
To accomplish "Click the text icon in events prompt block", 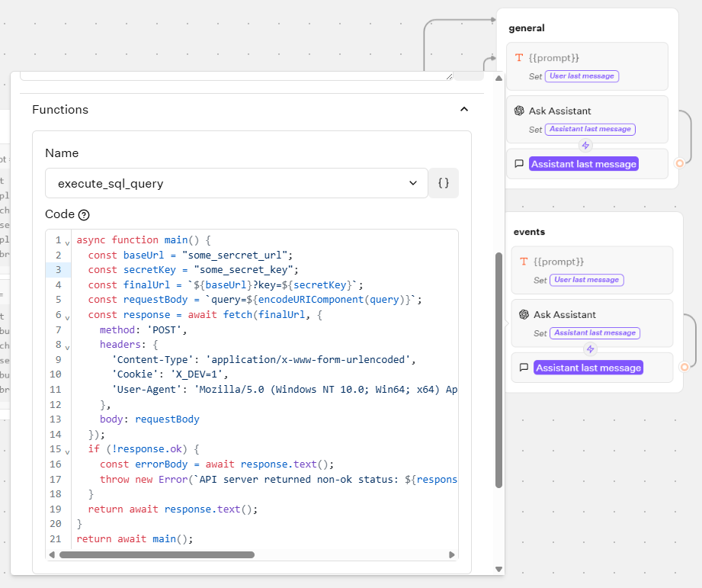I will click(524, 261).
